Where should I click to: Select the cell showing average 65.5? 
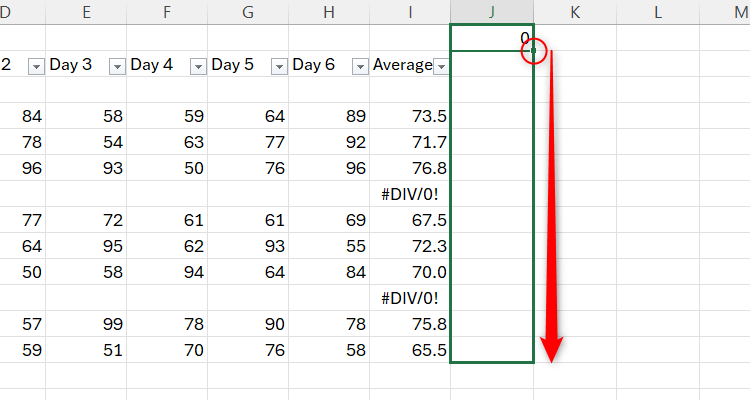pyautogui.click(x=410, y=350)
